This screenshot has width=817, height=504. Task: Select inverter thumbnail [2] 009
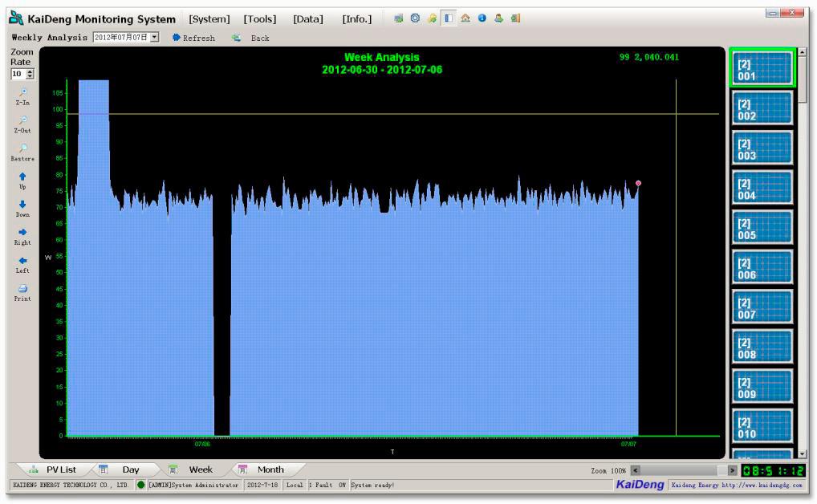762,386
